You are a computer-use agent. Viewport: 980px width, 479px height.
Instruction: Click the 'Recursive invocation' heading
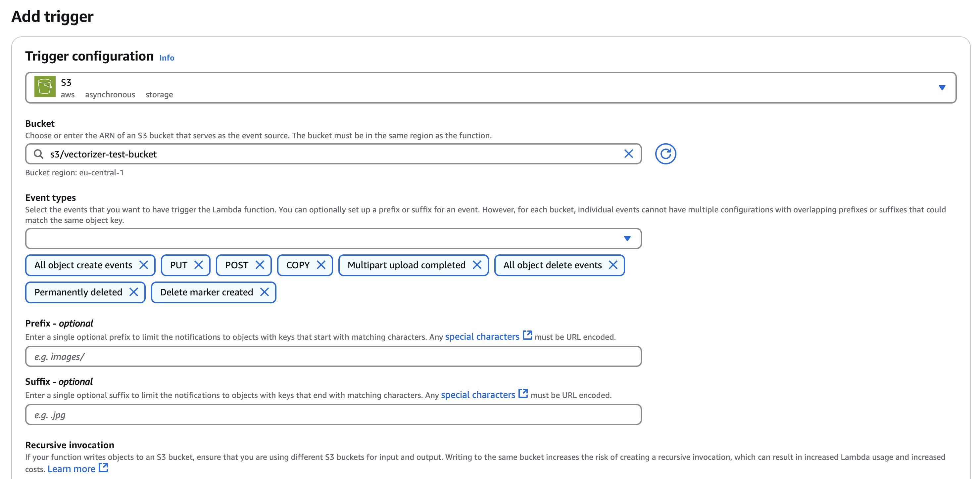(70, 445)
